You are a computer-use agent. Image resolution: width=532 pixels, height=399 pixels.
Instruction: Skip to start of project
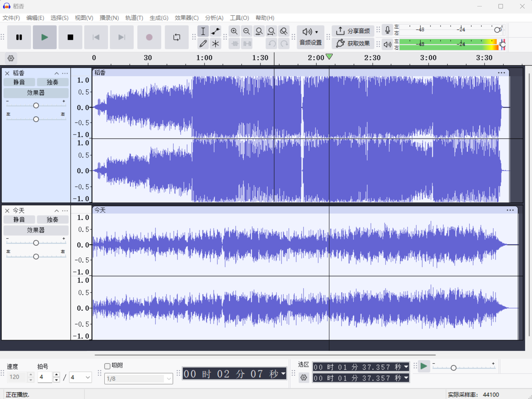pyautogui.click(x=96, y=37)
